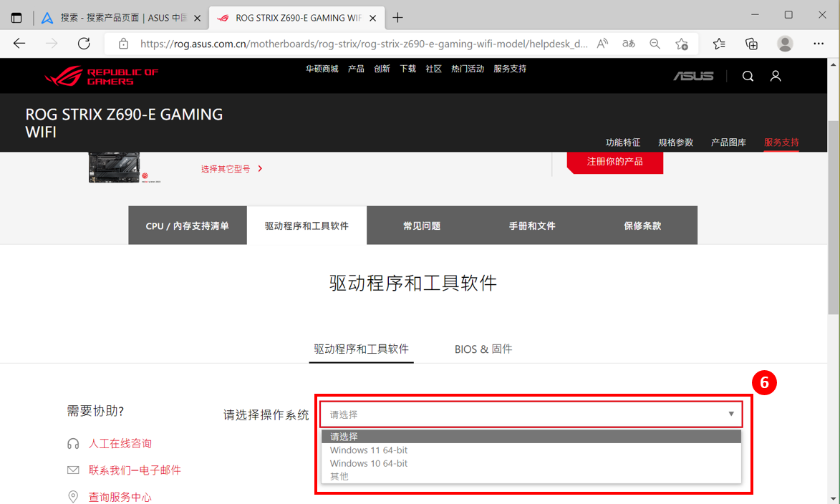Click the 选择其它型号 link
840x504 pixels.
coord(226,169)
